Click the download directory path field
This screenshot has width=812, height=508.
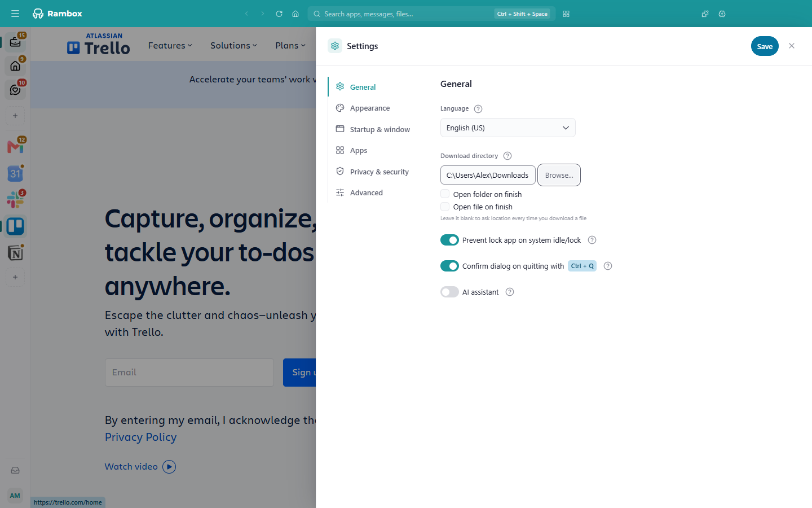pyautogui.click(x=488, y=175)
